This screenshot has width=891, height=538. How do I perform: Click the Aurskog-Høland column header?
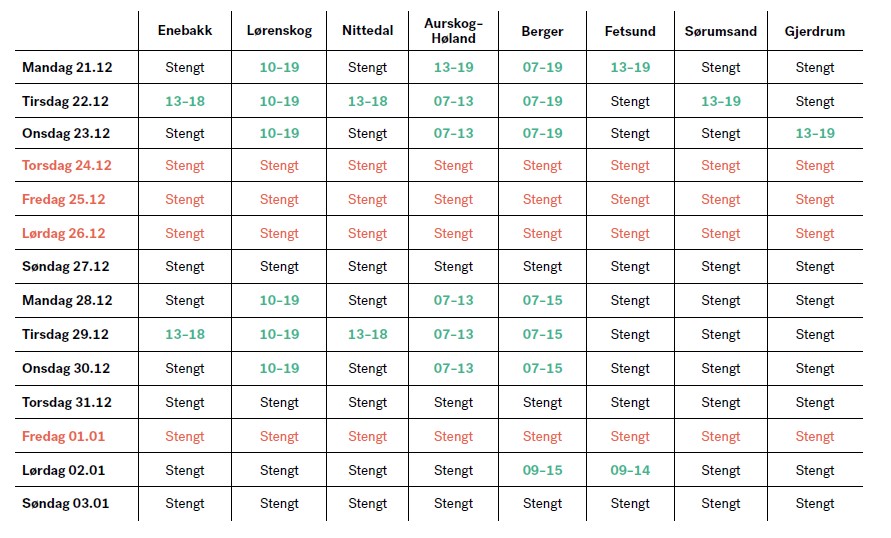pos(453,31)
